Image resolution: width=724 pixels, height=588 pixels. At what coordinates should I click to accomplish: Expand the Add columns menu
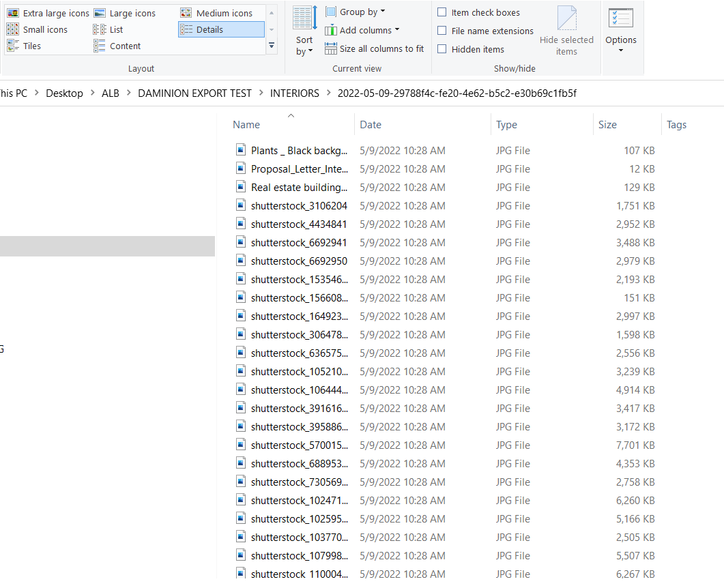[362, 30]
